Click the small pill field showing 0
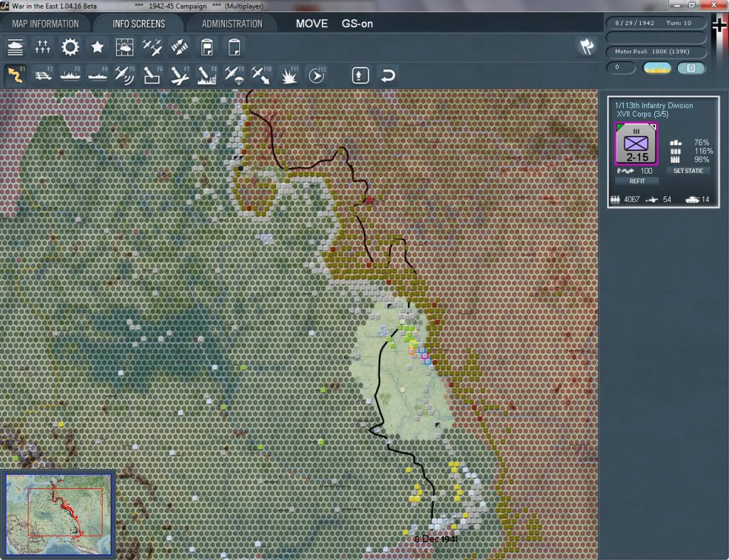This screenshot has height=560, width=729. click(x=621, y=68)
